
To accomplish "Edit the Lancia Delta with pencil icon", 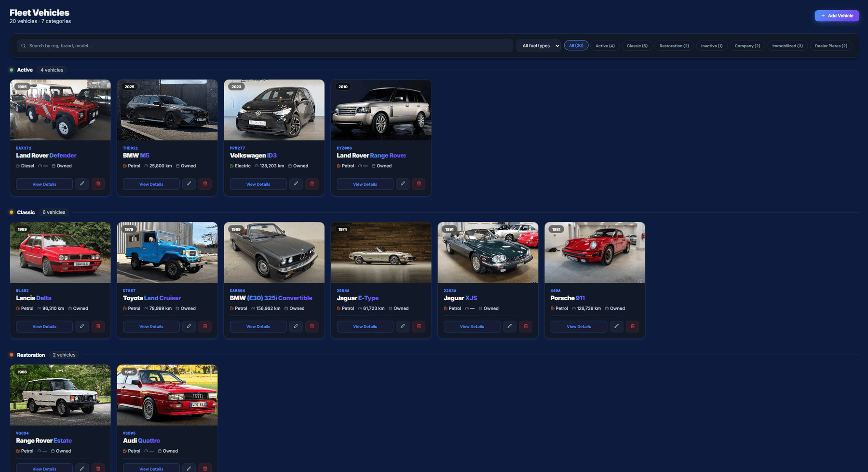I will [82, 326].
